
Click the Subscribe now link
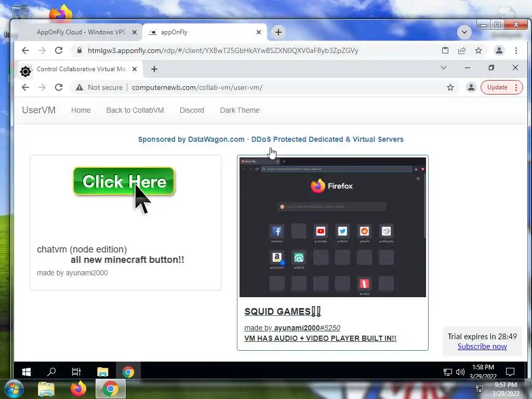click(482, 347)
